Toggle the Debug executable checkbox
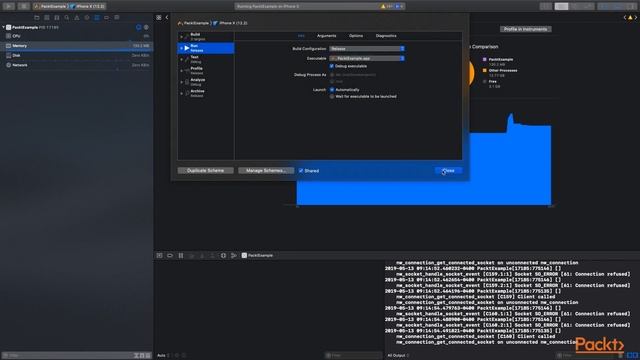 click(x=331, y=66)
